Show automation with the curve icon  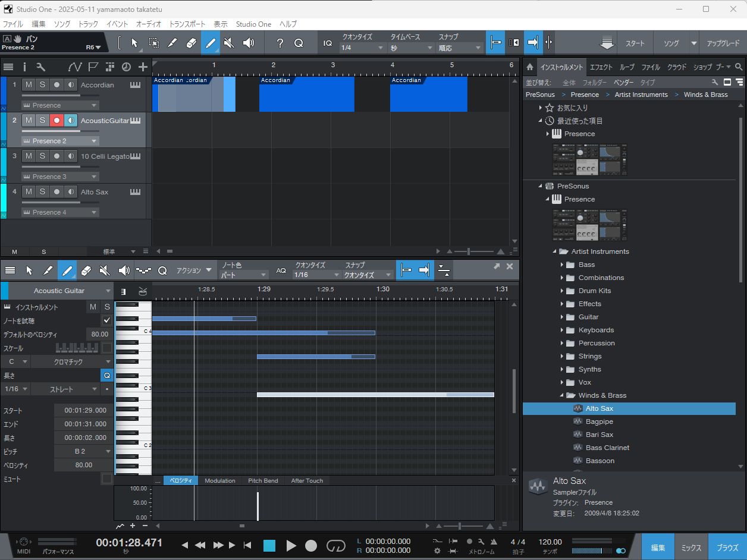click(x=74, y=67)
